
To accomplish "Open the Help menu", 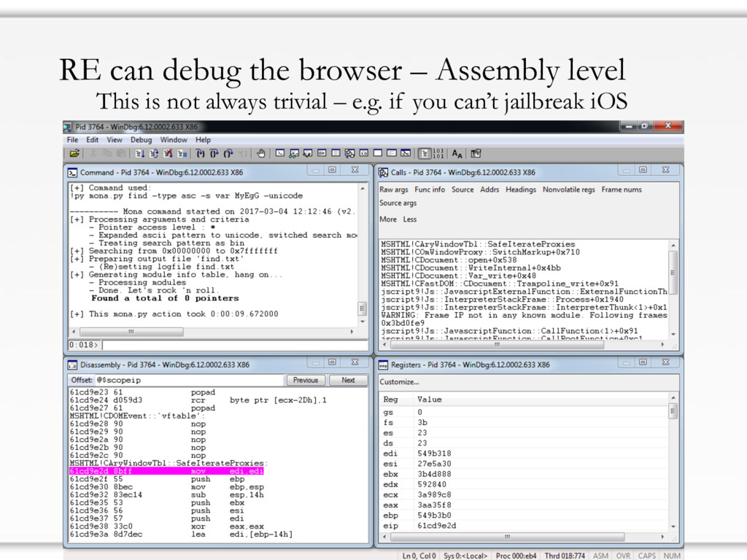I will pyautogui.click(x=203, y=139).
